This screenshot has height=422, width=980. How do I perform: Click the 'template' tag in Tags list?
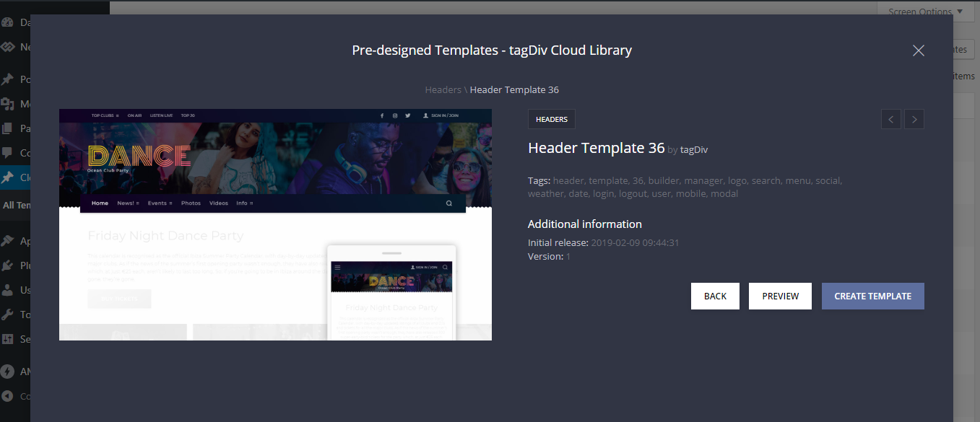pyautogui.click(x=608, y=180)
